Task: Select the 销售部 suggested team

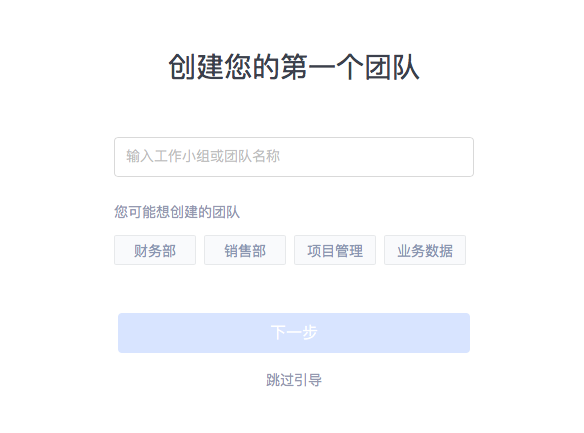Action: (245, 250)
